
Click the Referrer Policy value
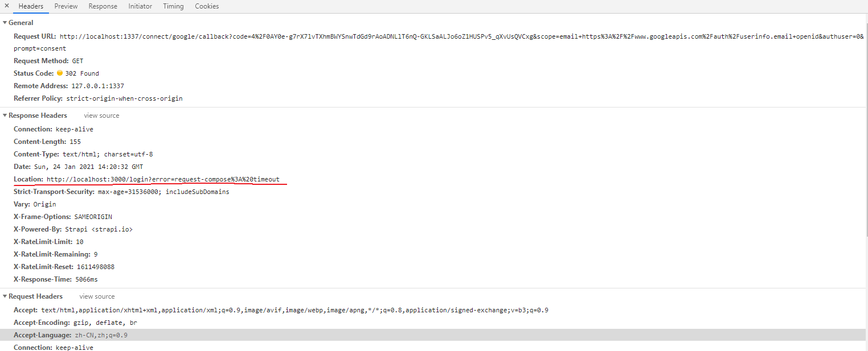(125, 98)
